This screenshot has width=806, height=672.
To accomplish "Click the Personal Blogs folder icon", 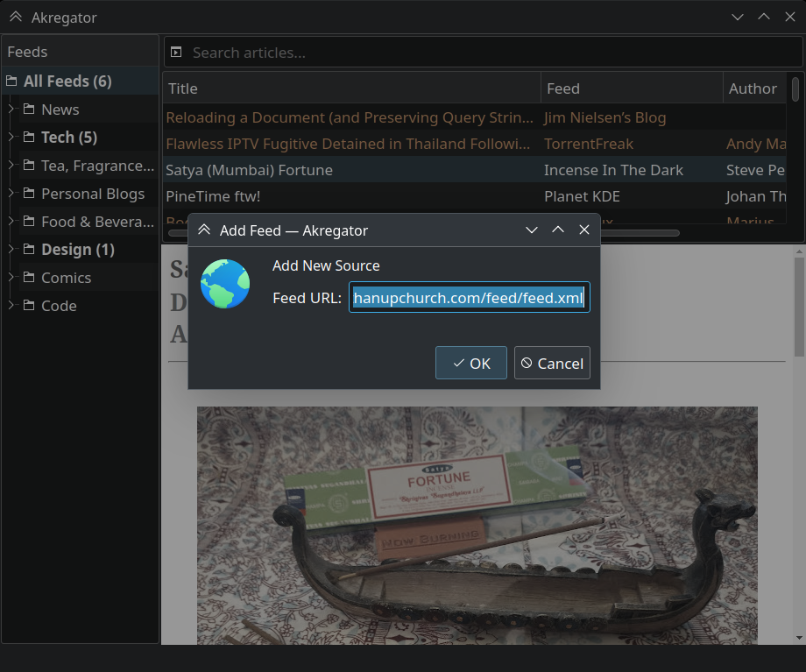I will tap(29, 194).
